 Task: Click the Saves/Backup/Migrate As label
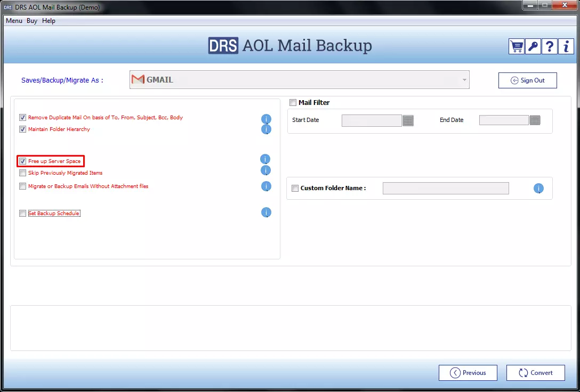tap(62, 80)
